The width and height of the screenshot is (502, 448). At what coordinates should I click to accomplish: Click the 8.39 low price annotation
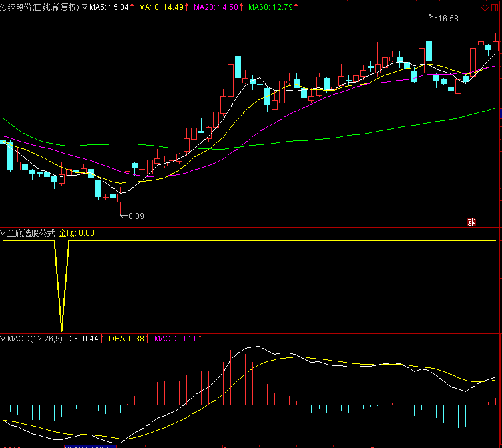pos(136,216)
